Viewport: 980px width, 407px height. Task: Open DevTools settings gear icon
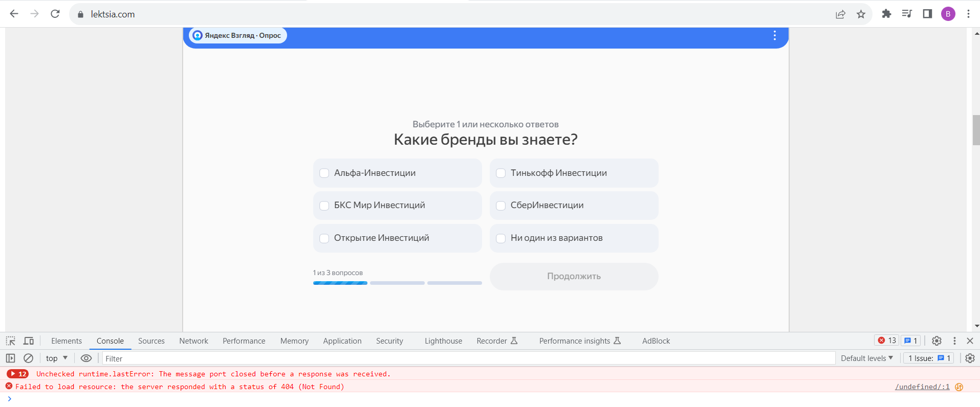click(x=937, y=341)
